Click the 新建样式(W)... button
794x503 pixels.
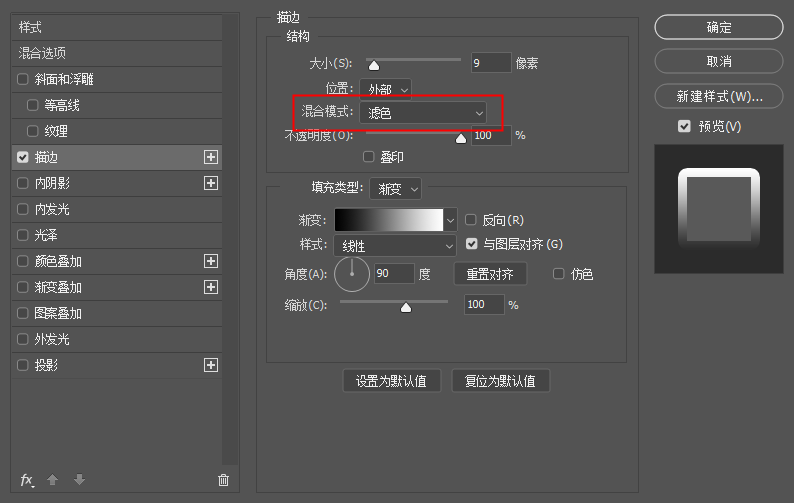tap(719, 96)
